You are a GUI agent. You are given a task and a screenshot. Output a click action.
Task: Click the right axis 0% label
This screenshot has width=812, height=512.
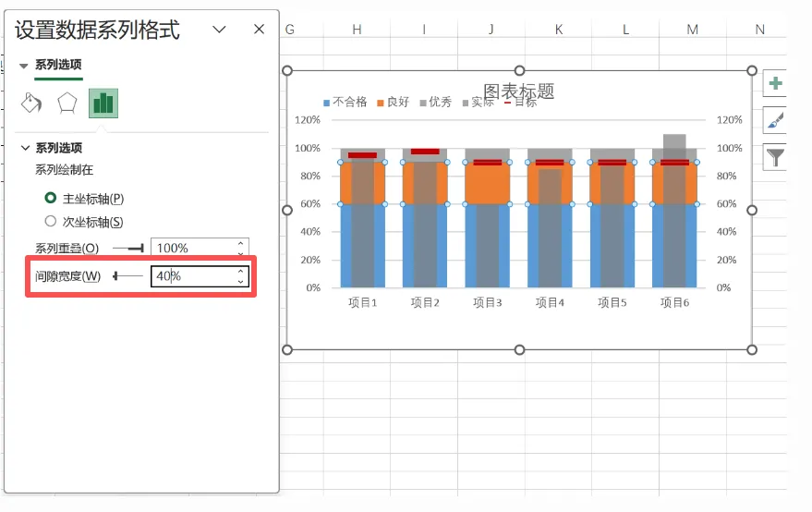pos(723,287)
